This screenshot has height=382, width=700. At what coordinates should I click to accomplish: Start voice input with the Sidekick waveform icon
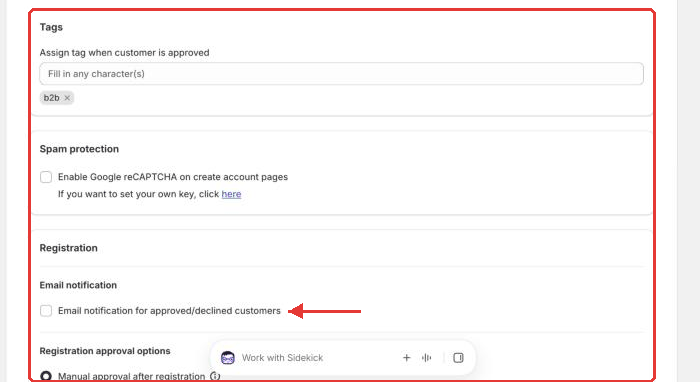coord(427,358)
